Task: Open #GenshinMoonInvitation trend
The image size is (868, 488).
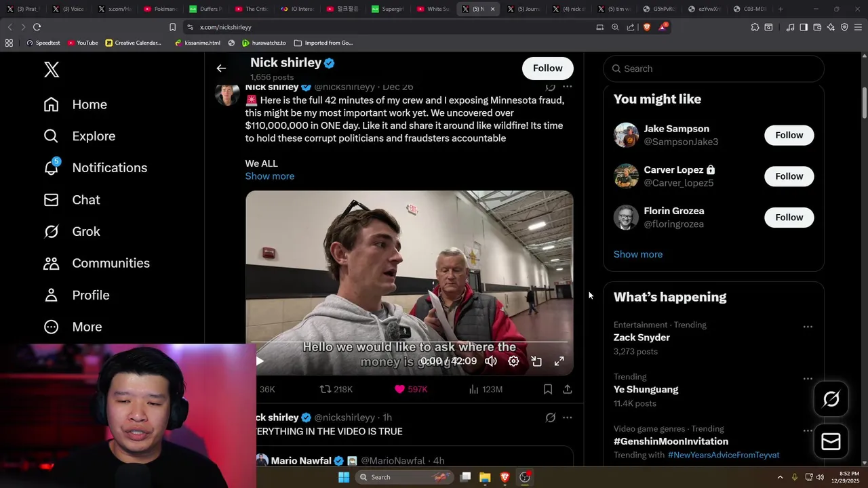Action: [671, 441]
